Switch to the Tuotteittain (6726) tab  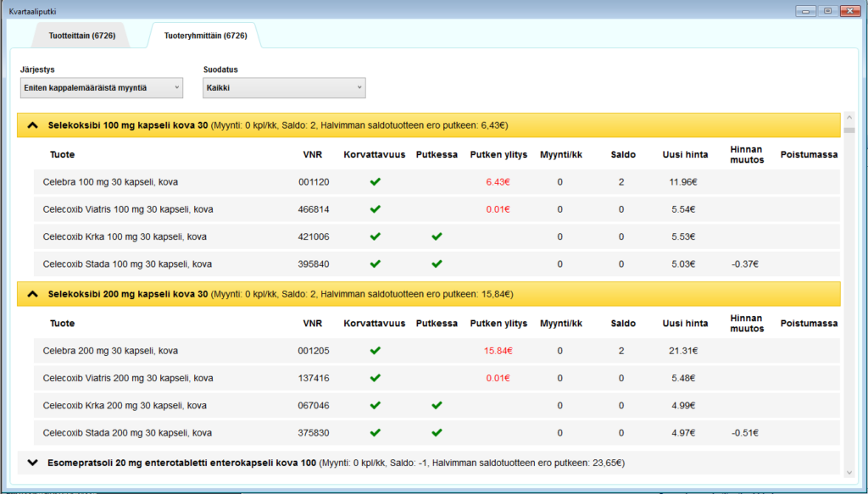[82, 36]
